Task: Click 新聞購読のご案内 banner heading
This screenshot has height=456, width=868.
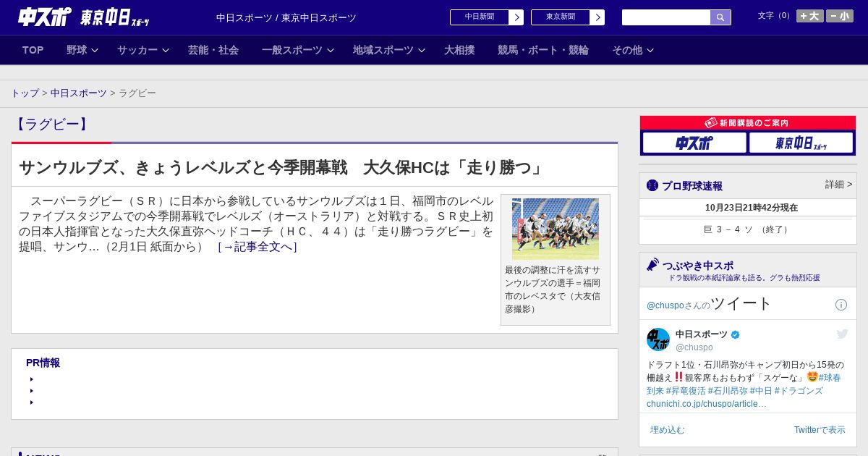Action: (748, 123)
